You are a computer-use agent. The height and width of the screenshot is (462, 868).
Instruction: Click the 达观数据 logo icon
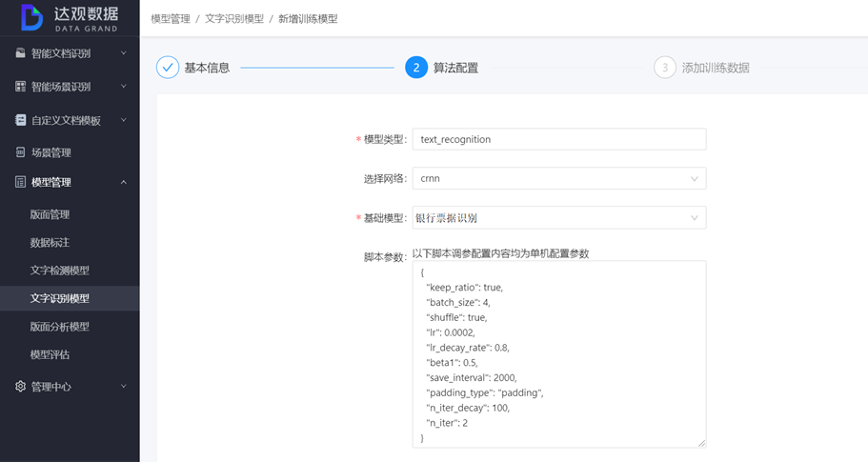point(32,18)
